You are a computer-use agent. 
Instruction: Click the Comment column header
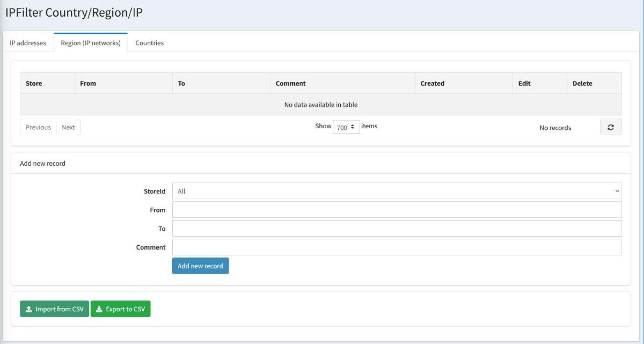point(290,83)
